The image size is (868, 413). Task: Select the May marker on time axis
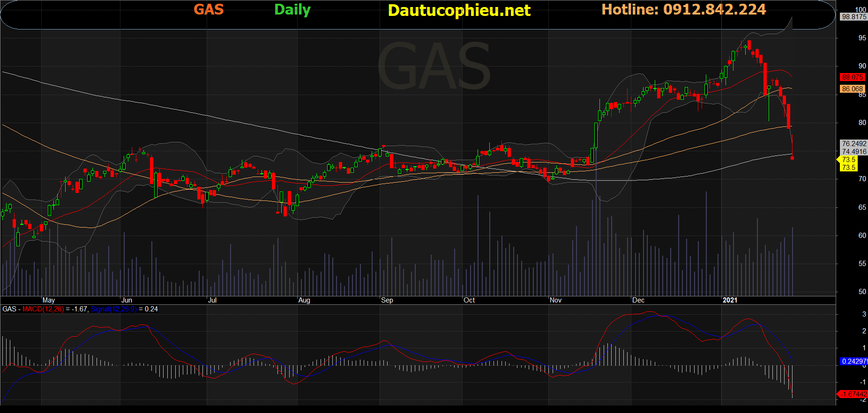(49, 300)
